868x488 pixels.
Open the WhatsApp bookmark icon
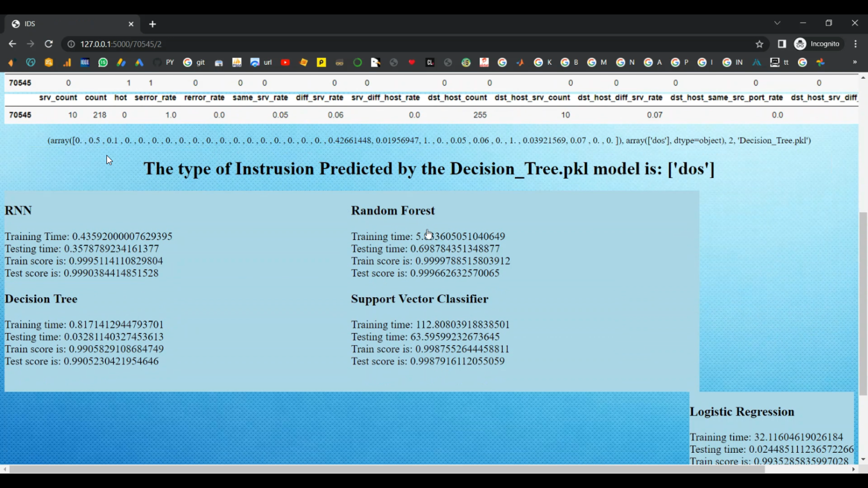[103, 62]
